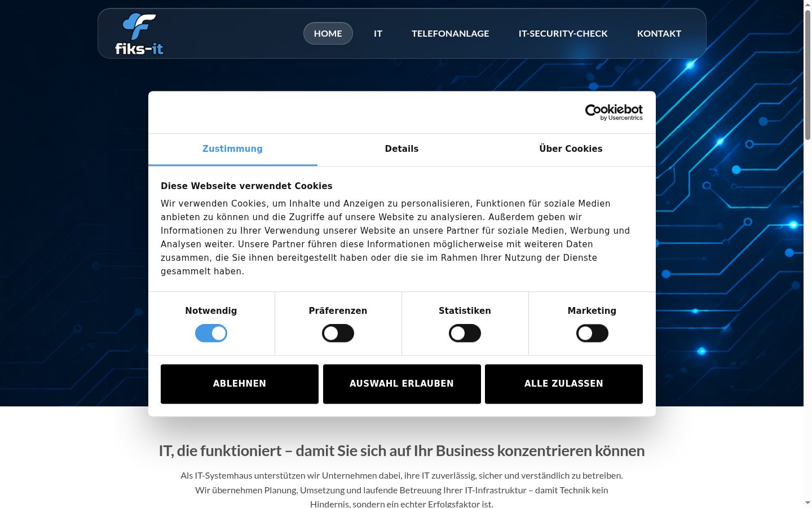
Task: Open the Cookiebot by Usercentrics logo link
Action: [x=614, y=112]
